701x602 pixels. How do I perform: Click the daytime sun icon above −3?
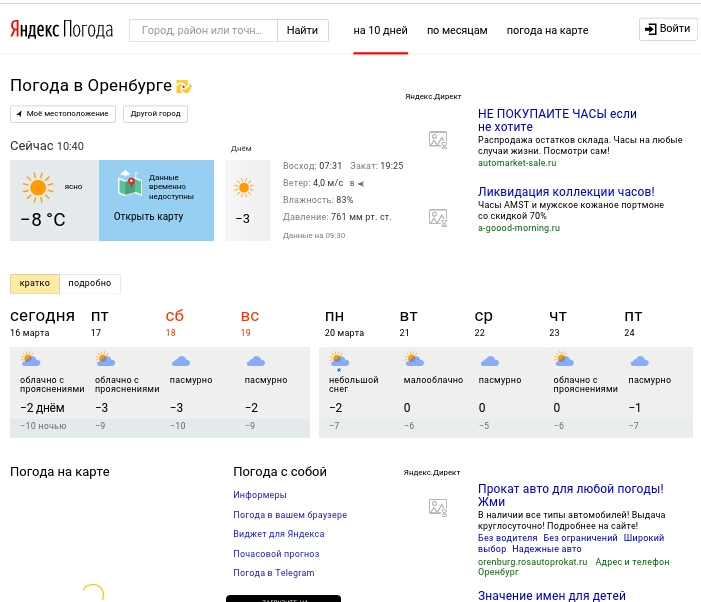pos(244,188)
